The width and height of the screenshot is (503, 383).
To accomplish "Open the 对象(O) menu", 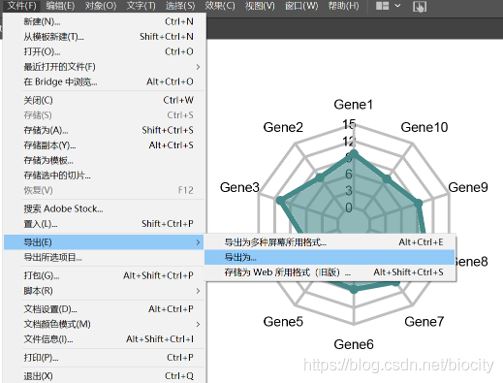I will point(101,6).
